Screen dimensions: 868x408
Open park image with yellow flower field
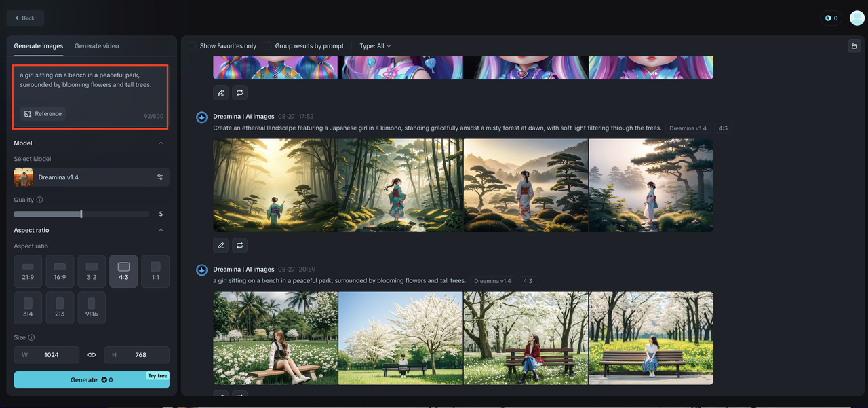tap(651, 338)
